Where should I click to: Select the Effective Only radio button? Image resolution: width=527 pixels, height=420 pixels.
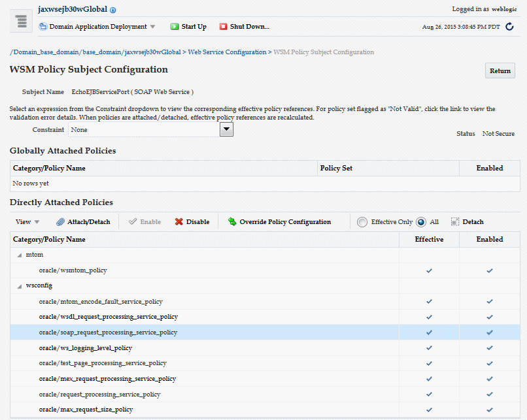pos(362,222)
